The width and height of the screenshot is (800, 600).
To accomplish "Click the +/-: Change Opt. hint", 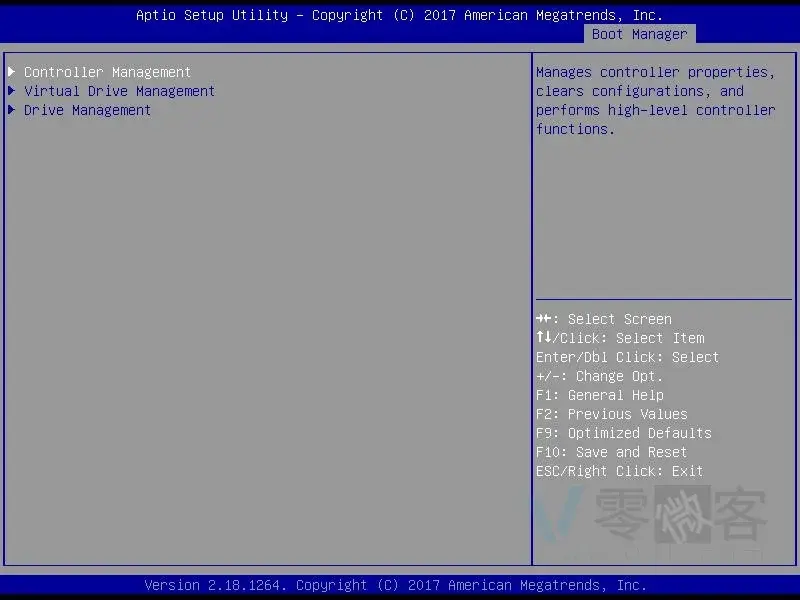I will coord(599,376).
